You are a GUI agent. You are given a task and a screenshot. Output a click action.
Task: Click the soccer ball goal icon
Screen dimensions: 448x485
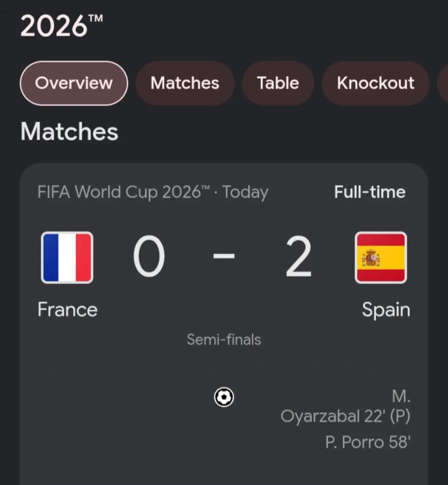pyautogui.click(x=224, y=397)
